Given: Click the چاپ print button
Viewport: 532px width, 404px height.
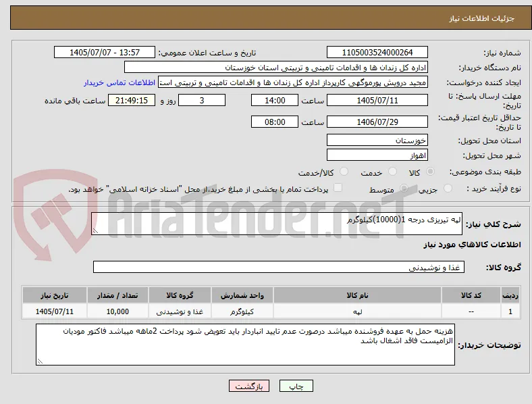Looking at the screenshot, I should [296, 386].
